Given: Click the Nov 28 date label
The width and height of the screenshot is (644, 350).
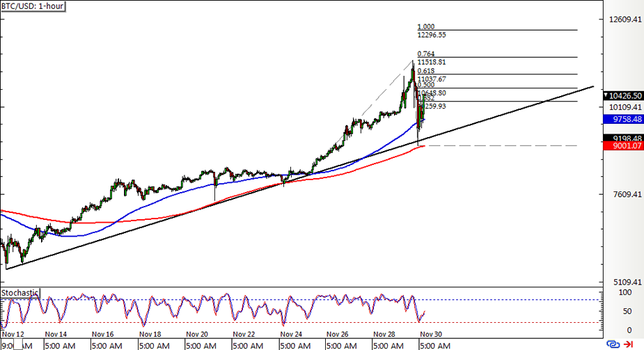Looking at the screenshot, I should 384,334.
